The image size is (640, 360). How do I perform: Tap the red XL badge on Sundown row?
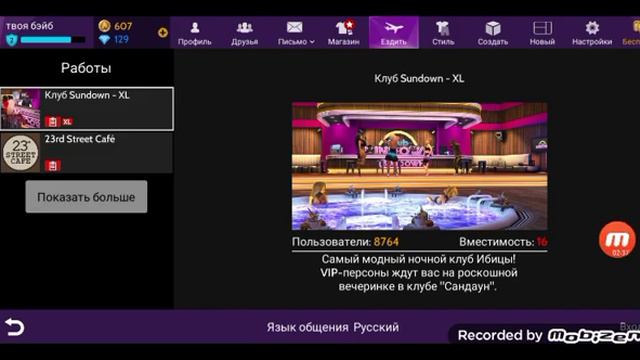(x=67, y=122)
